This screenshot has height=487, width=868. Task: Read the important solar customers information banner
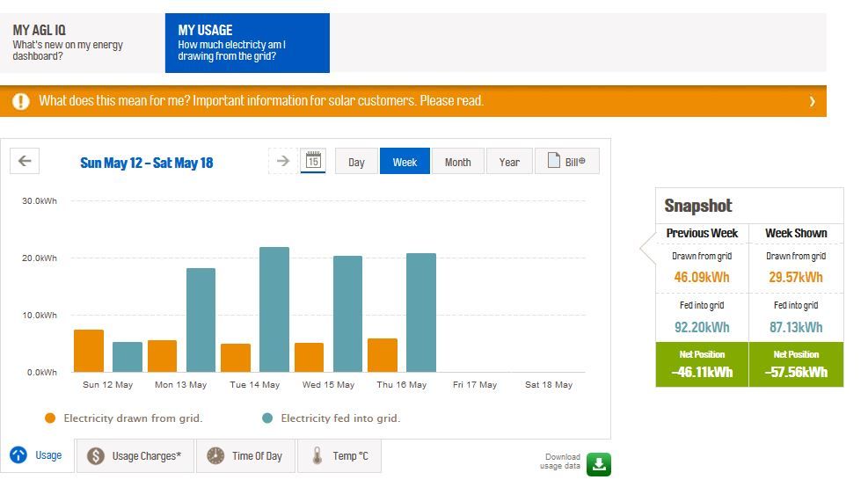point(261,101)
